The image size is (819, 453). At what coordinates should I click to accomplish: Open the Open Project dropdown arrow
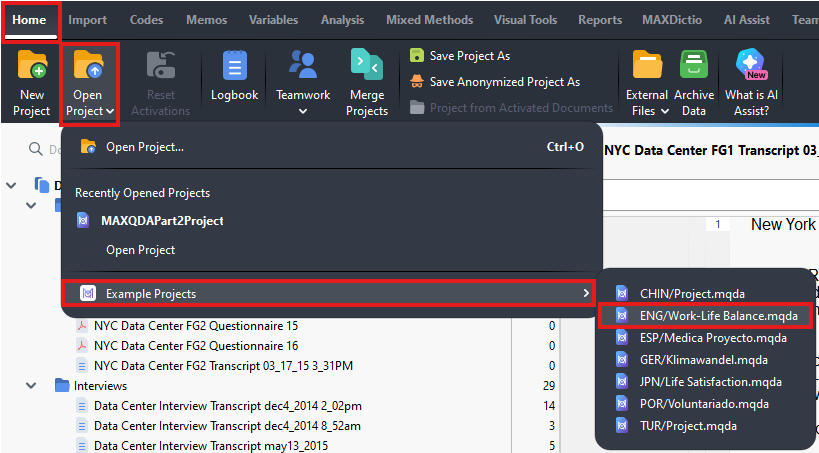pos(110,111)
